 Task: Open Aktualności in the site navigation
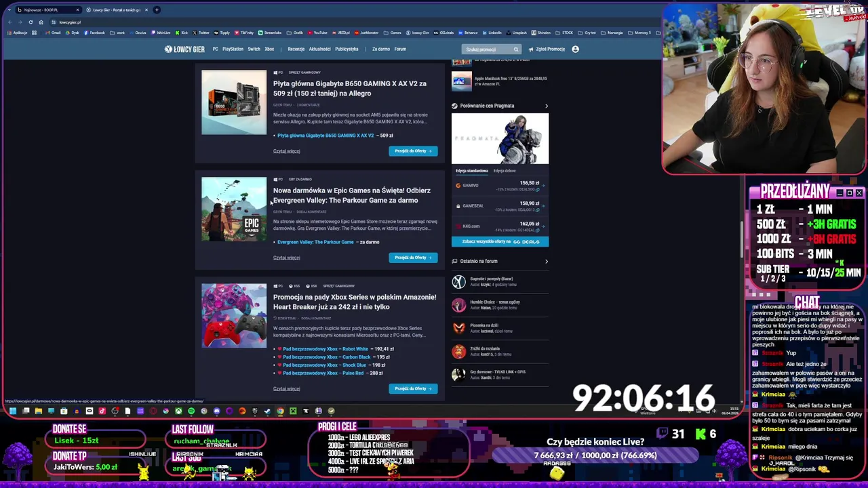[319, 49]
